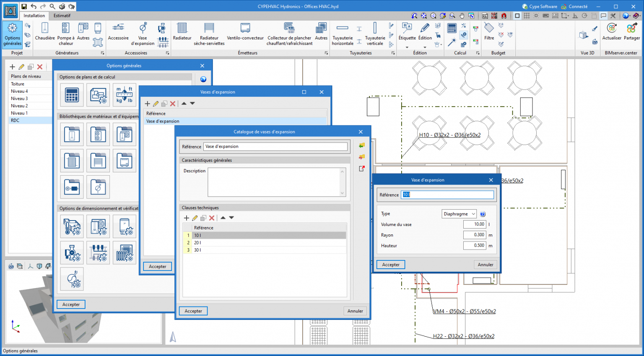This screenshot has width=644, height=356.
Task: Delete the selected clause in Clauses techniques
Action: tap(212, 218)
